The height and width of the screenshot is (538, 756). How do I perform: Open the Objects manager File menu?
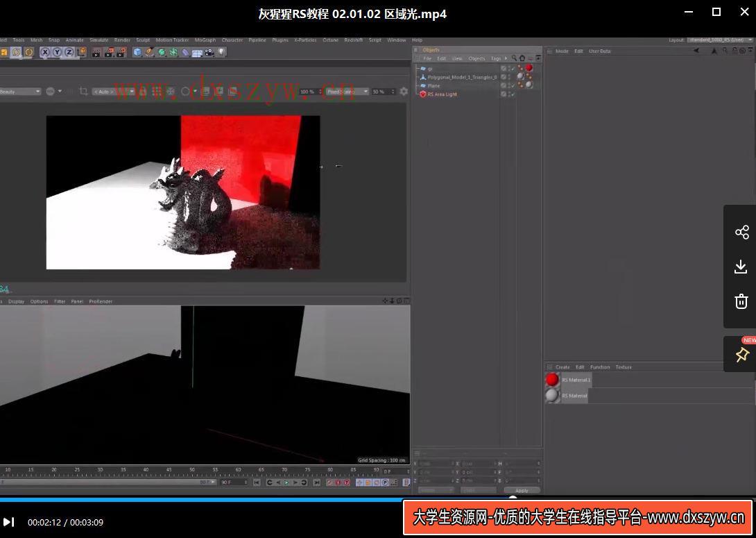coord(427,58)
